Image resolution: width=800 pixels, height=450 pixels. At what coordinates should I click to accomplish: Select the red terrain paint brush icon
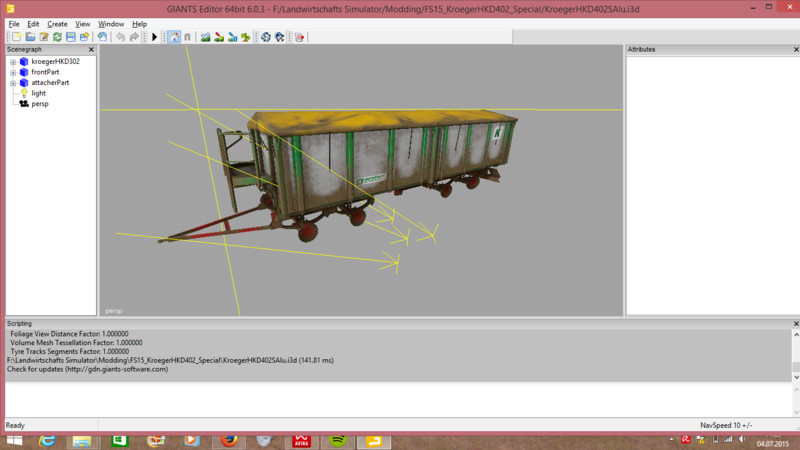click(x=219, y=37)
